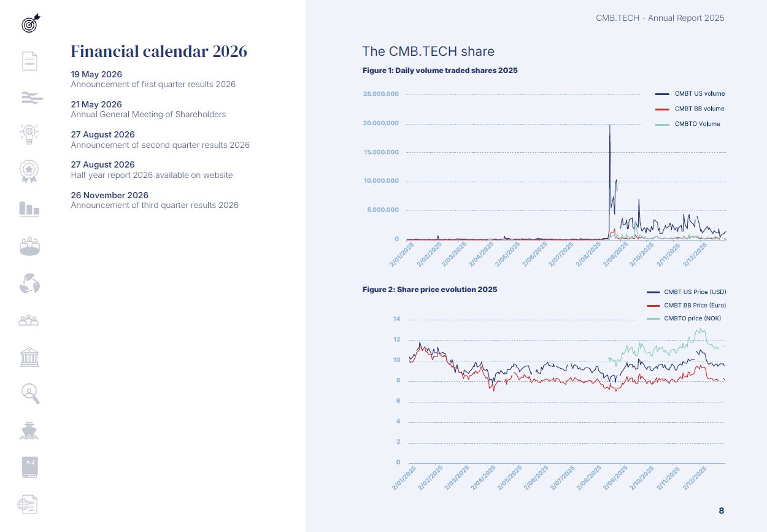This screenshot has height=532, width=767.
Task: Select the lightbulb gear sidebar icon
Action: (29, 134)
